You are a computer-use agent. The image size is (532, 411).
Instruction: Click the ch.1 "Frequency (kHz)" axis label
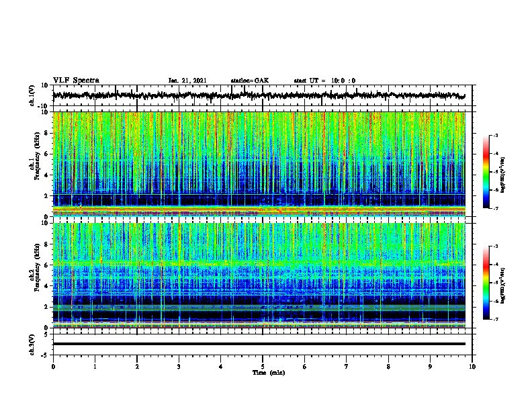(37, 156)
